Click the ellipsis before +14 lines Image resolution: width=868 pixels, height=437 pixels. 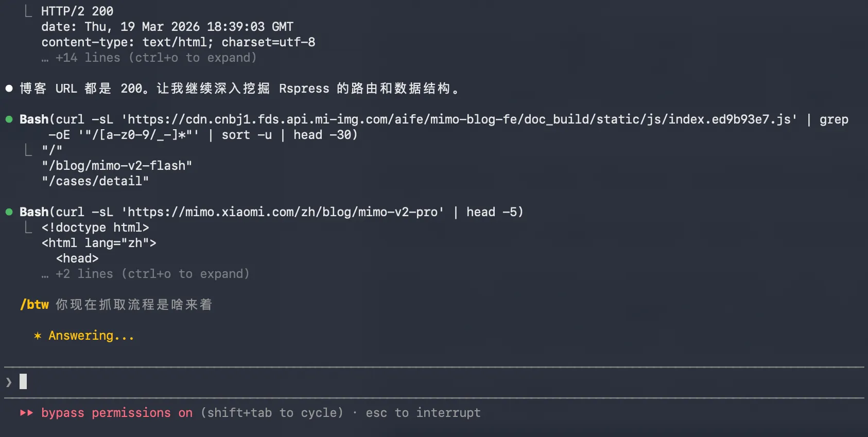coord(45,58)
